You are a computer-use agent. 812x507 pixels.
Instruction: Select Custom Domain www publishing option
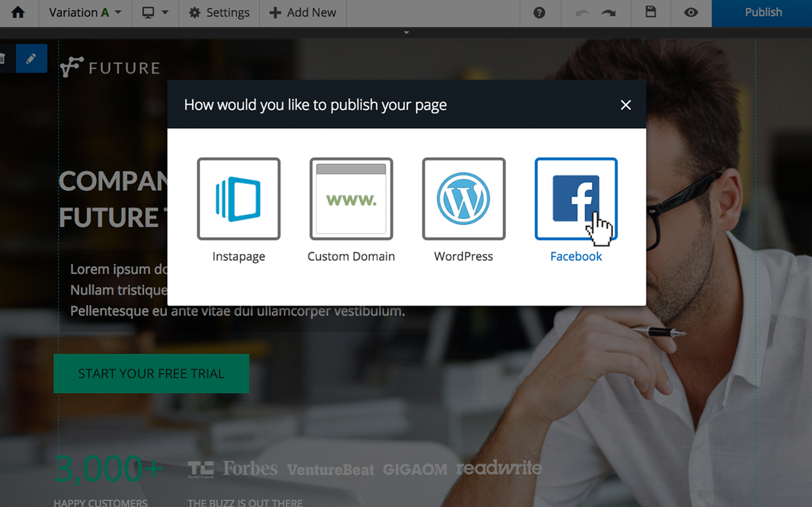click(x=351, y=199)
